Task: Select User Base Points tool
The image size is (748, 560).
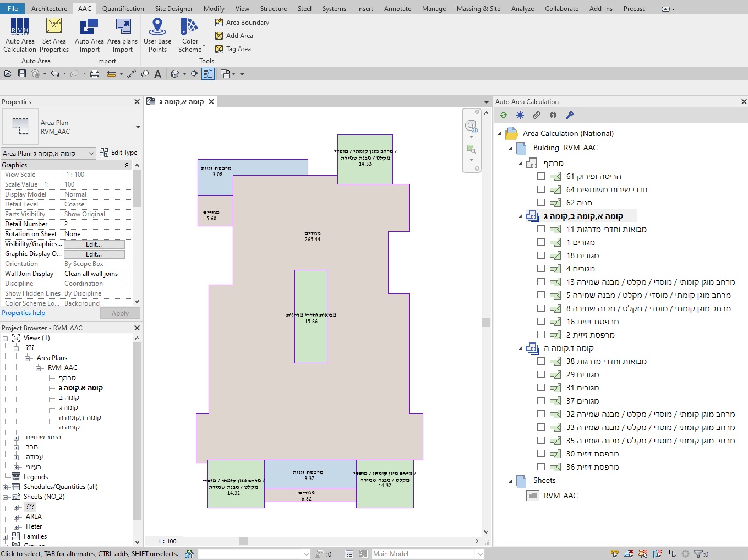Action: tap(157, 35)
